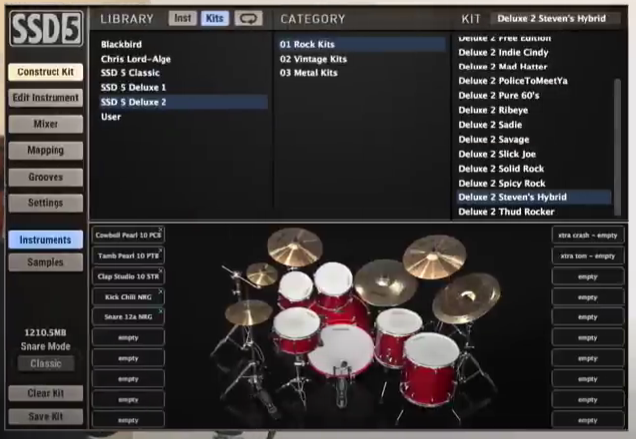636x439 pixels.
Task: Open the Snare Mode Classic selector
Action: tap(46, 364)
